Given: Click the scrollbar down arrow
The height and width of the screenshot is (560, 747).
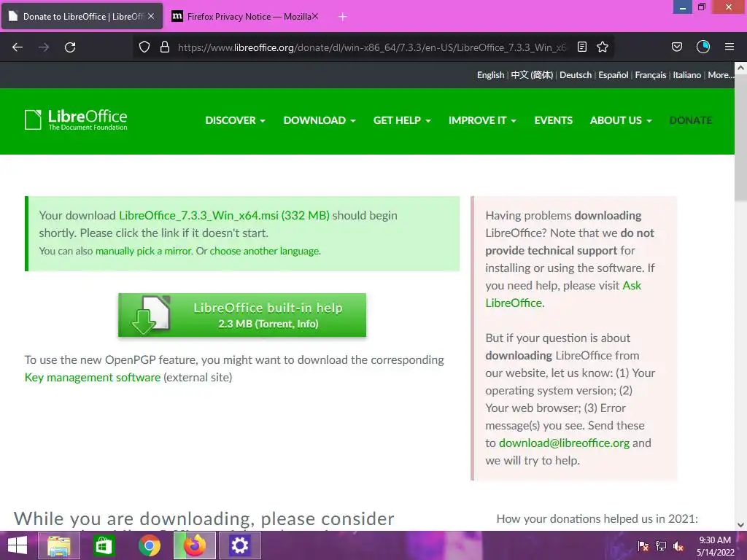Looking at the screenshot, I should [x=741, y=525].
